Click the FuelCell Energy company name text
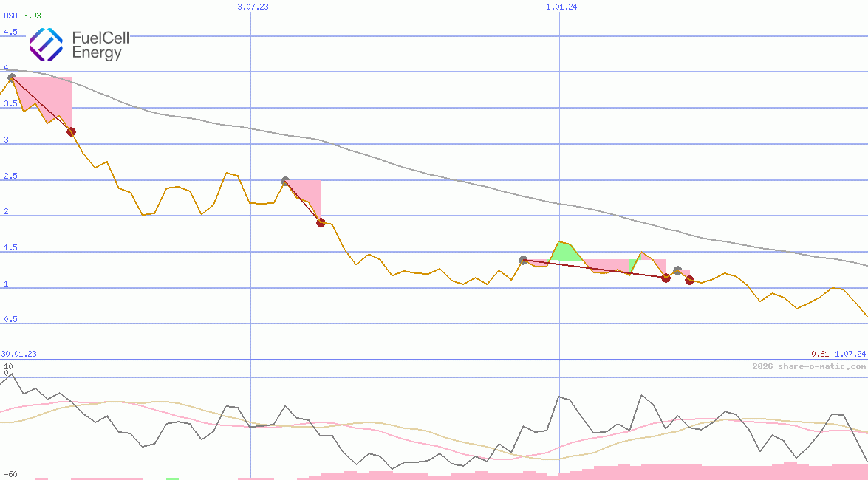The width and height of the screenshot is (868, 480). click(100, 45)
